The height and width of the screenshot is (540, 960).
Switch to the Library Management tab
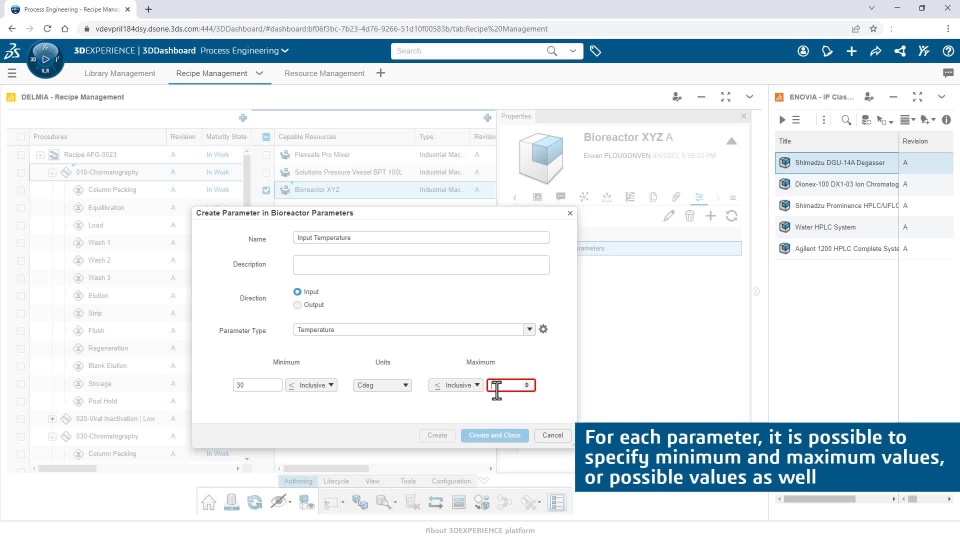119,73
